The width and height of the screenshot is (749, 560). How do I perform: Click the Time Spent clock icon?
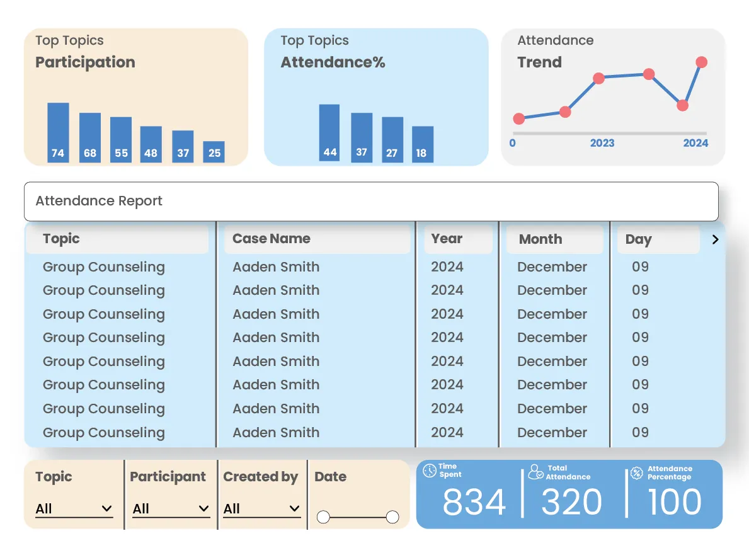430,471
